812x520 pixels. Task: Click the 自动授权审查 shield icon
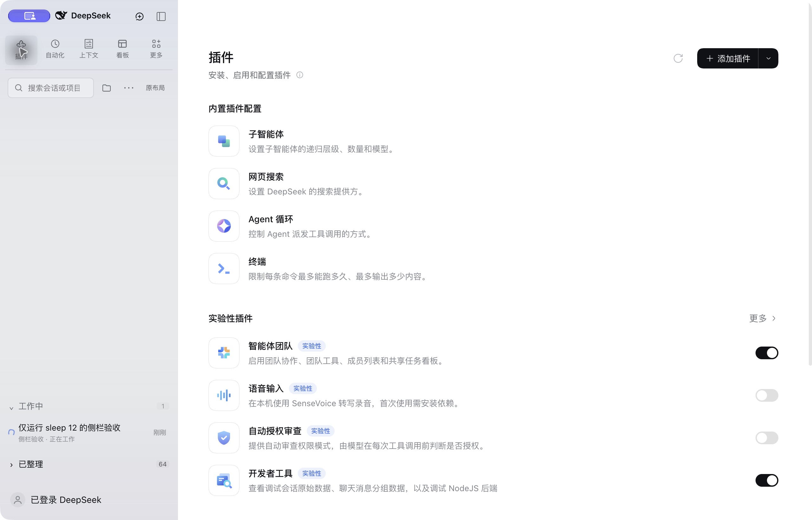(x=224, y=438)
